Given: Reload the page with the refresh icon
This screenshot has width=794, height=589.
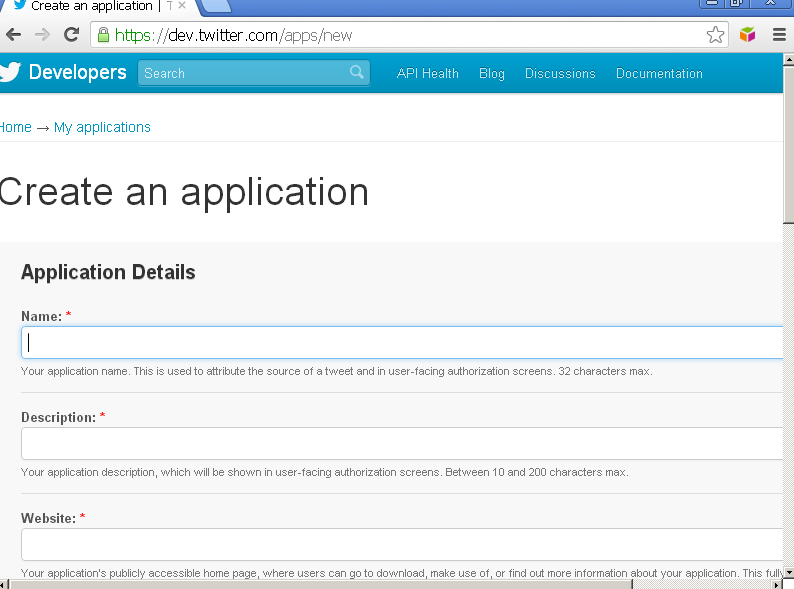Looking at the screenshot, I should (x=71, y=35).
